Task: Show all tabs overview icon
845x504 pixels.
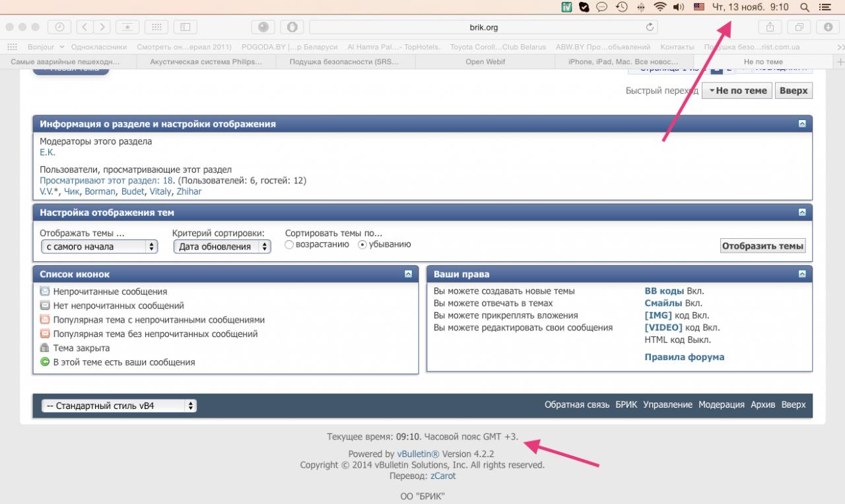Action: coord(799,27)
